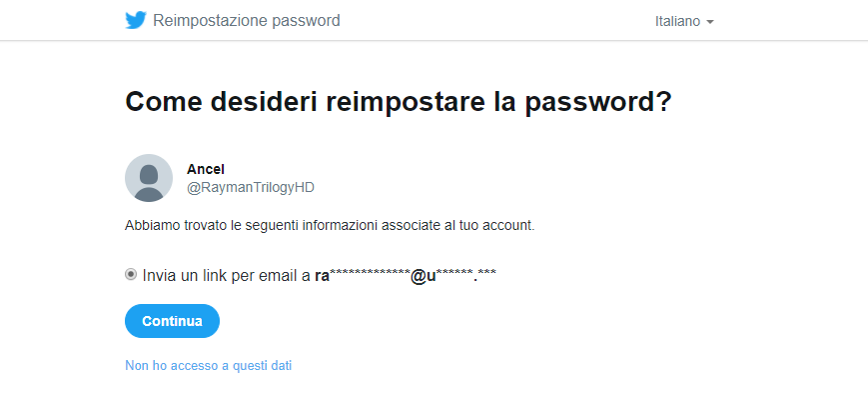Click the masked email ra*************

click(x=363, y=275)
